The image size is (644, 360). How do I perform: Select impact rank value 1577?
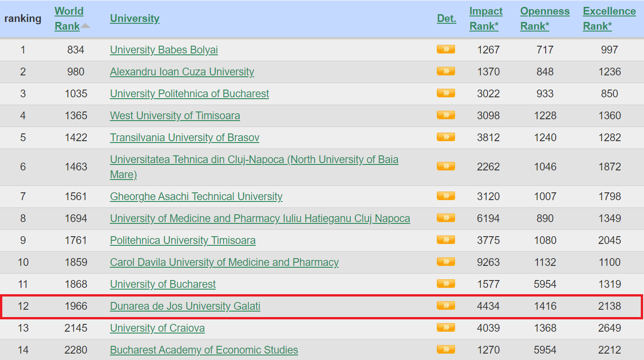(x=488, y=284)
